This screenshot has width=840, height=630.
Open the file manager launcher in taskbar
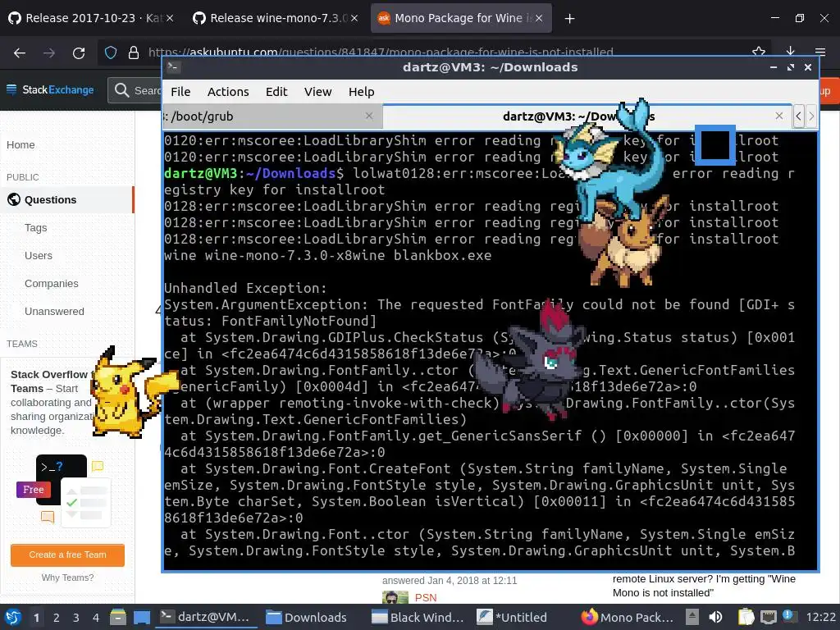coord(118,617)
